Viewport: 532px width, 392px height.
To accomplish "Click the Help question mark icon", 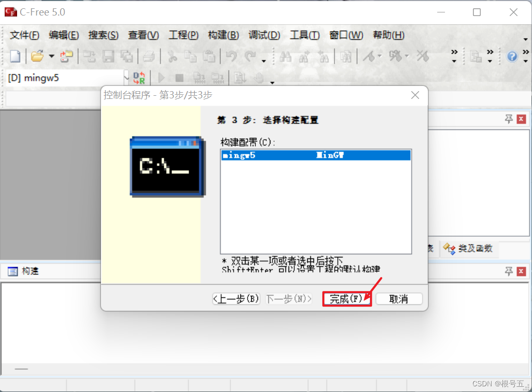I will tap(512, 56).
